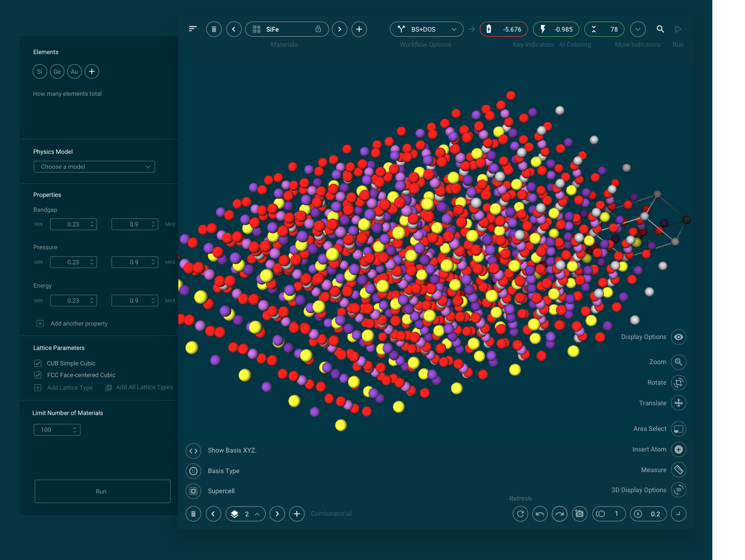Go to previous layer arrow at bottom
The height and width of the screenshot is (560, 745).
coord(214,514)
